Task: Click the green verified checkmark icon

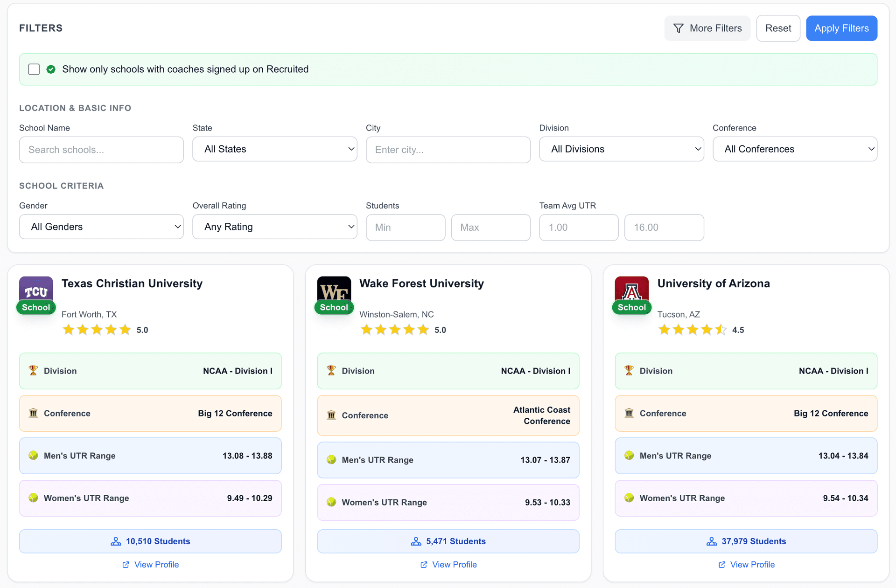Action: [x=51, y=69]
